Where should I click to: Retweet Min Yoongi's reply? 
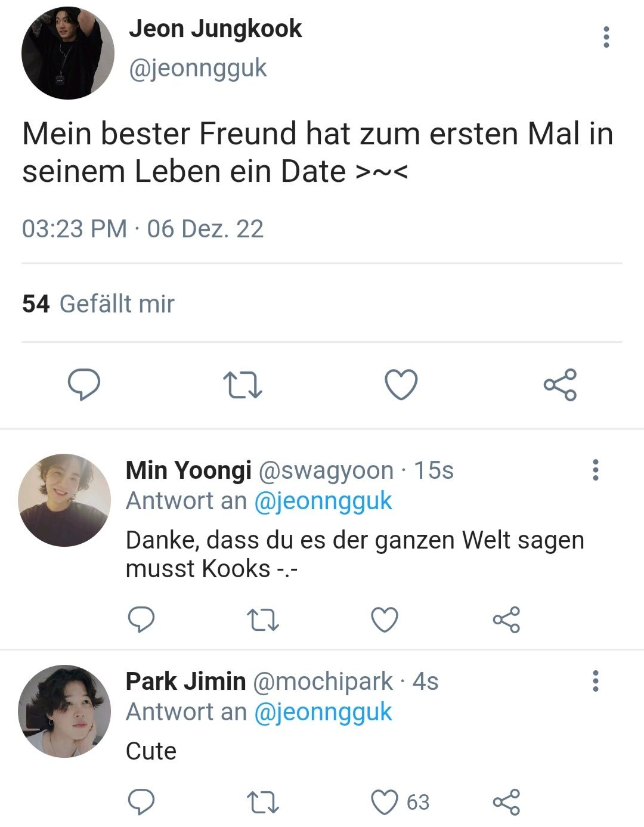click(x=263, y=620)
